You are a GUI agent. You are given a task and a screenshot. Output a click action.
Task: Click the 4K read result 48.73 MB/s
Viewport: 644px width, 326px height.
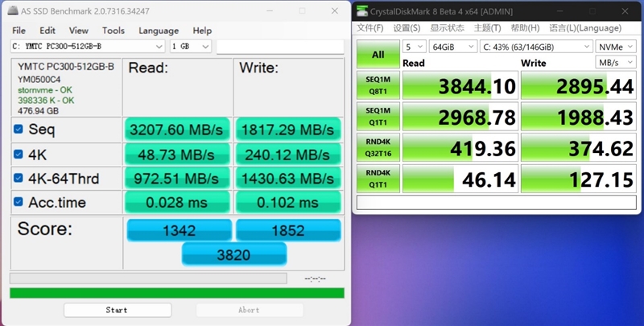click(177, 155)
